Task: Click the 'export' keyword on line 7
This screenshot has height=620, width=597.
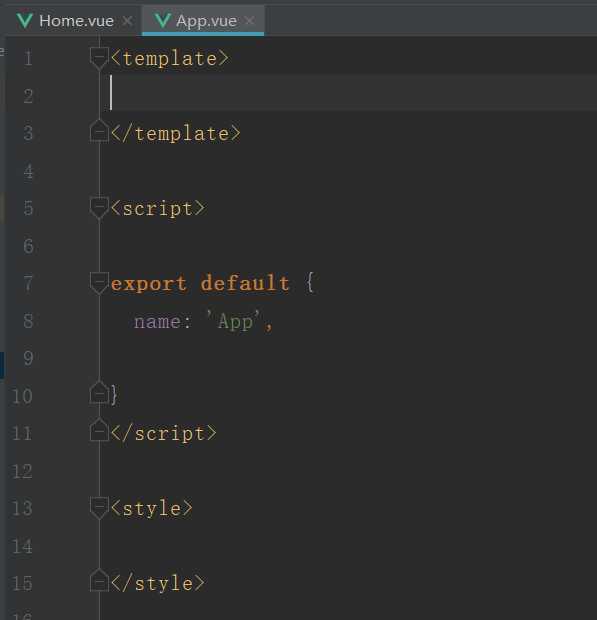Action: (149, 284)
